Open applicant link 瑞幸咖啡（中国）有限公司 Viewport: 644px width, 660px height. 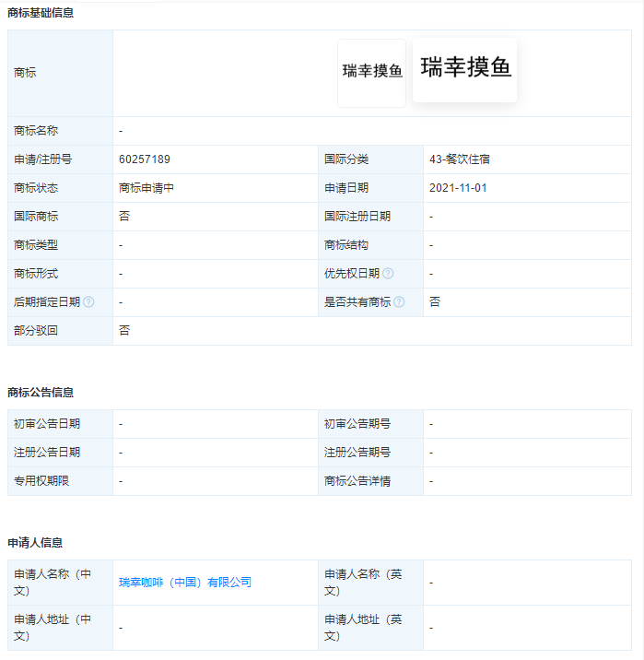pyautogui.click(x=185, y=583)
